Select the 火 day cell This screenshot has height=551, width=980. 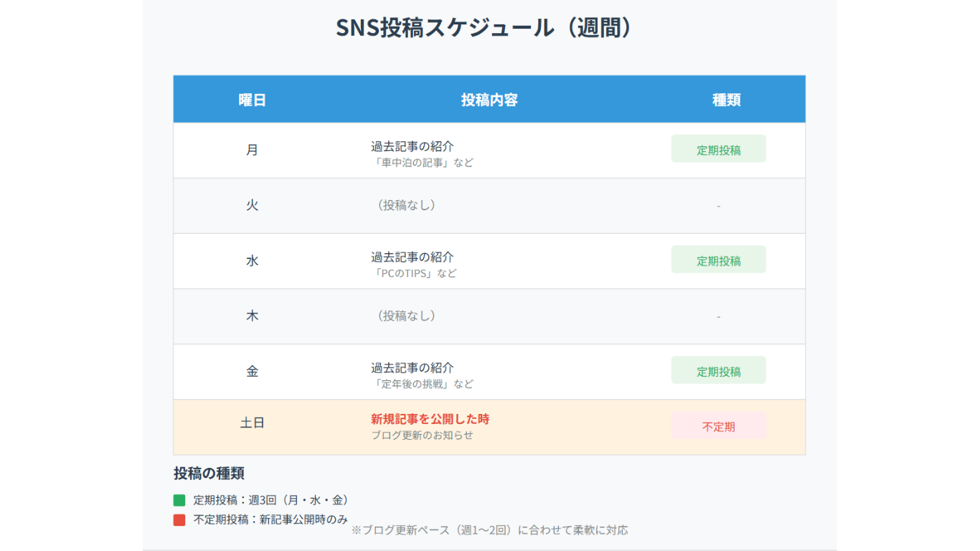252,205
